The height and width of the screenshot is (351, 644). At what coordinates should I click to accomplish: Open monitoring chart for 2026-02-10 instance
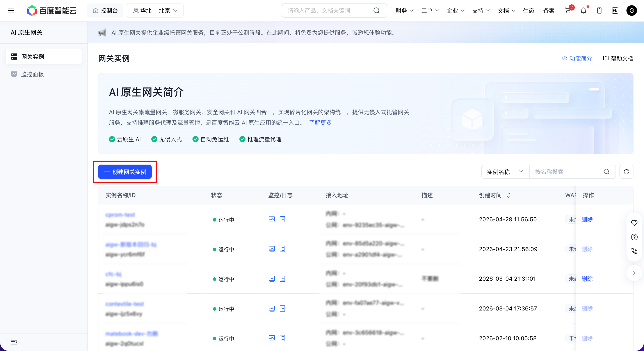[272, 338]
